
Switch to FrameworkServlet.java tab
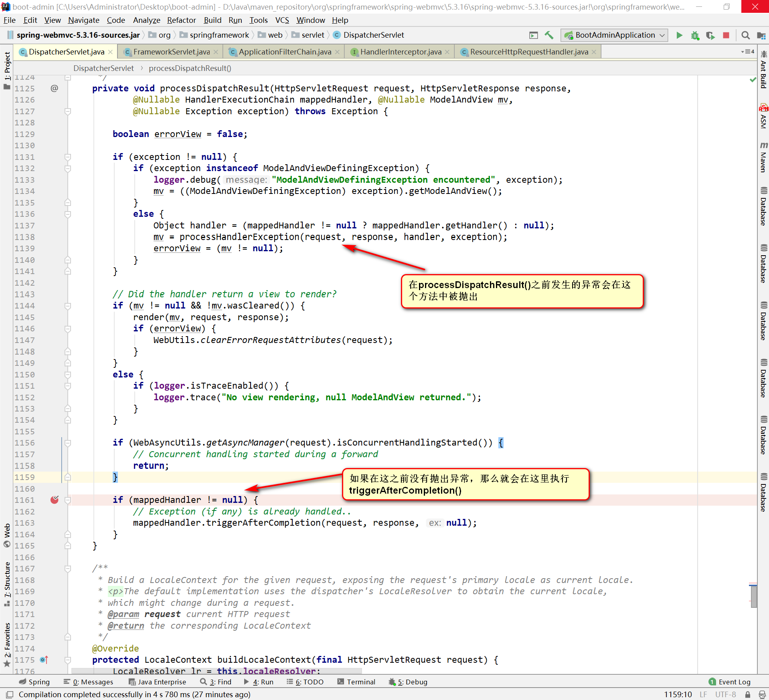171,52
